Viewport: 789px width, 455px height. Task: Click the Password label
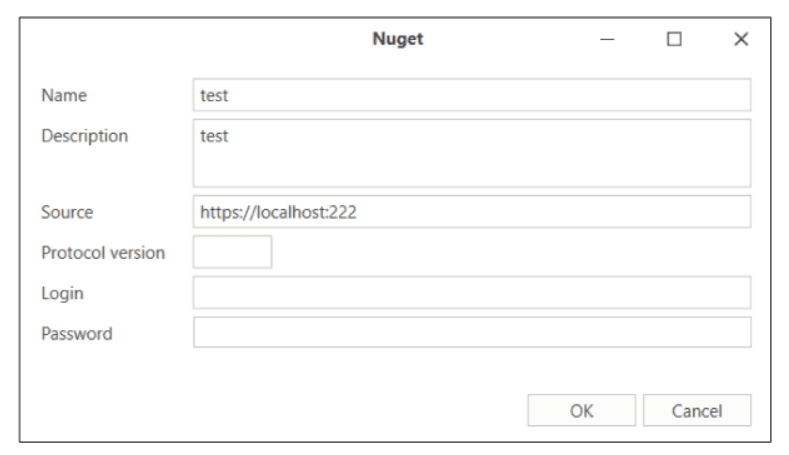[x=76, y=333]
